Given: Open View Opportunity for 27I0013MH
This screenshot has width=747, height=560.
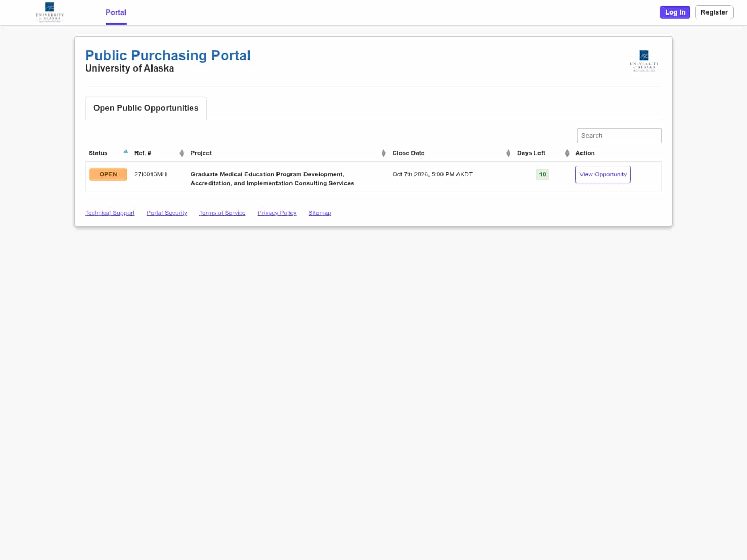Looking at the screenshot, I should tap(603, 174).
